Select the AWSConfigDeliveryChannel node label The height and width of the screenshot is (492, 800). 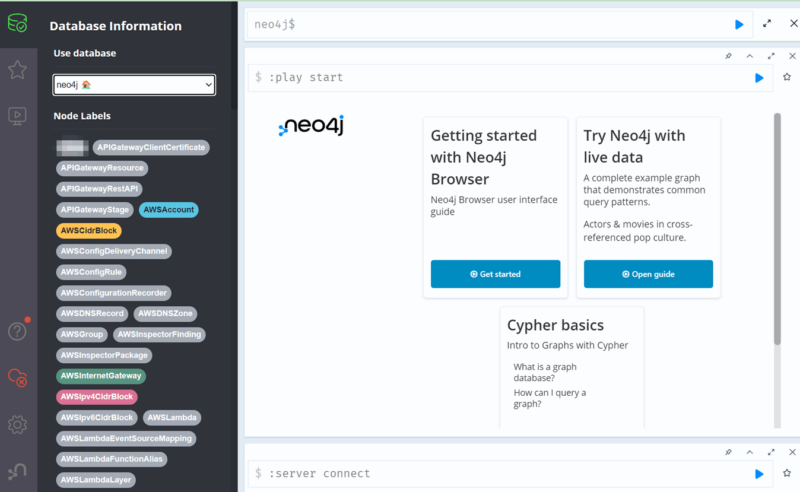click(x=114, y=251)
